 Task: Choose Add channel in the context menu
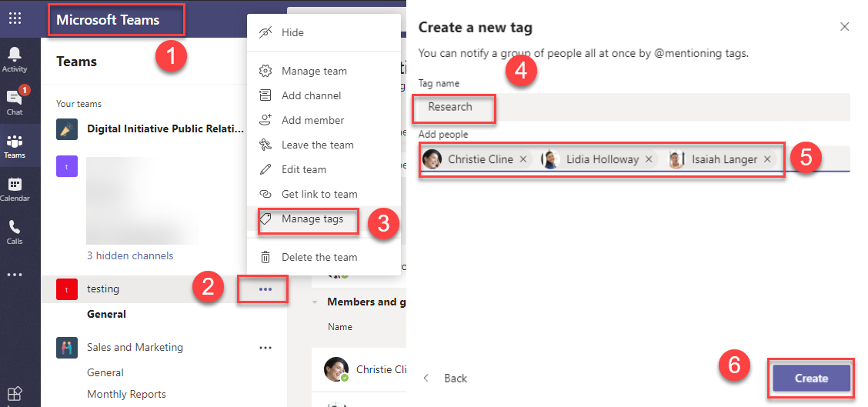pos(311,95)
